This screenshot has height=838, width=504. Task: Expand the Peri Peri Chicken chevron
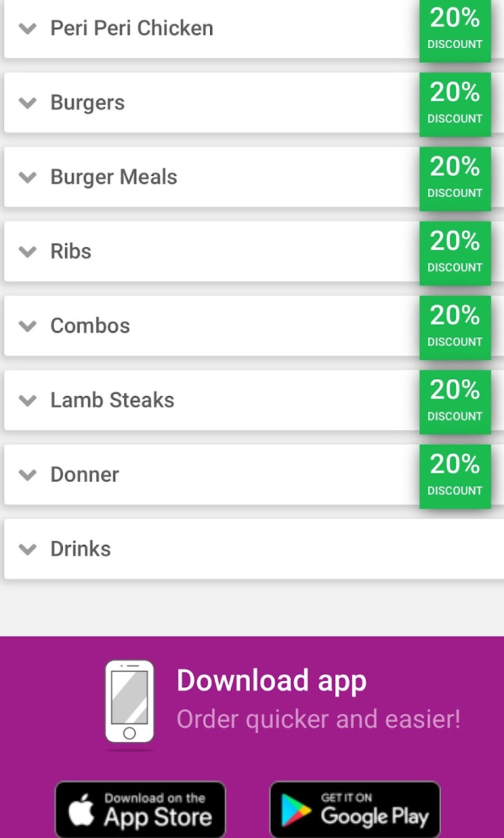(27, 29)
